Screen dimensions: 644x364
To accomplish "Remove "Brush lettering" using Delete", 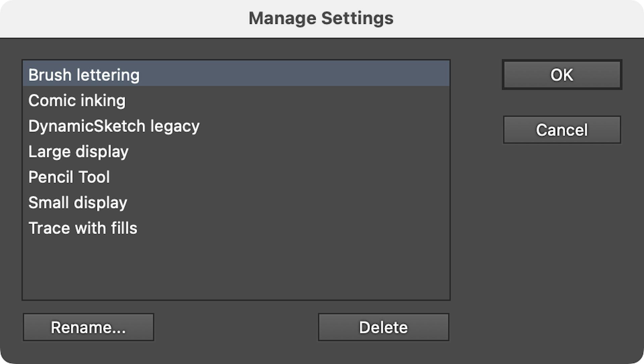I will tap(383, 327).
